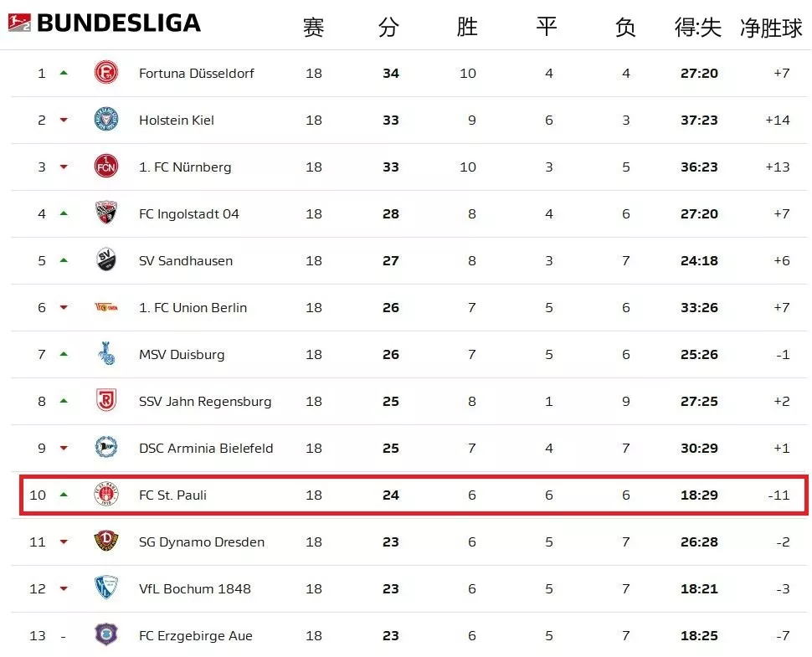Click the red down arrow beside Holstein Kiel
The height and width of the screenshot is (657, 812).
[64, 121]
